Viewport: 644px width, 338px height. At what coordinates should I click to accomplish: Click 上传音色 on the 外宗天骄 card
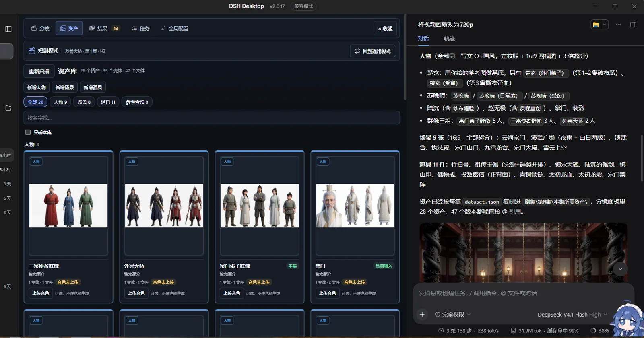[x=136, y=293]
